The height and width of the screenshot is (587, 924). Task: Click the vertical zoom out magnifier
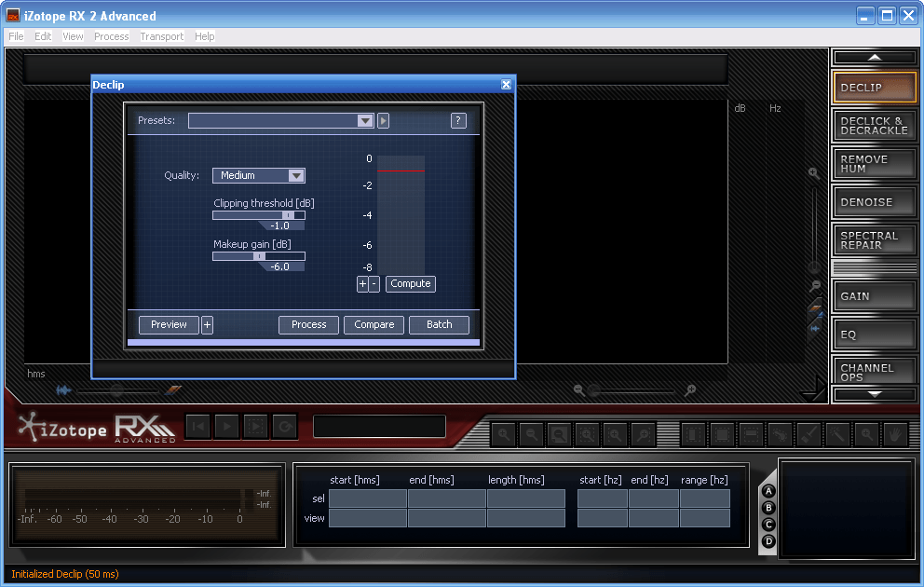pyautogui.click(x=815, y=286)
